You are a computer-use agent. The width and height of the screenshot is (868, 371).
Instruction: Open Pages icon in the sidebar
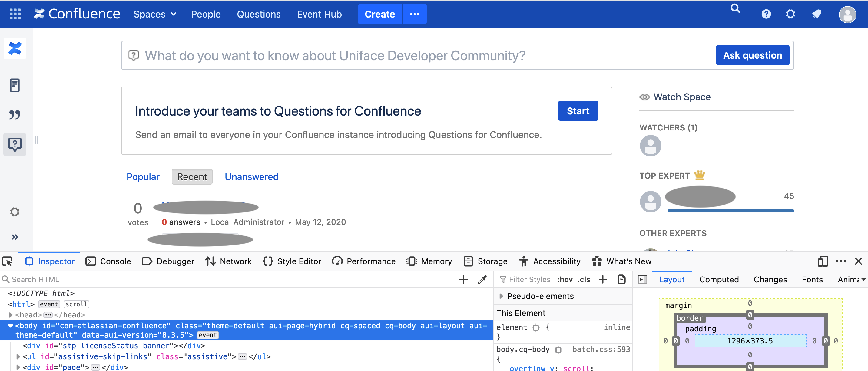pyautogui.click(x=15, y=86)
